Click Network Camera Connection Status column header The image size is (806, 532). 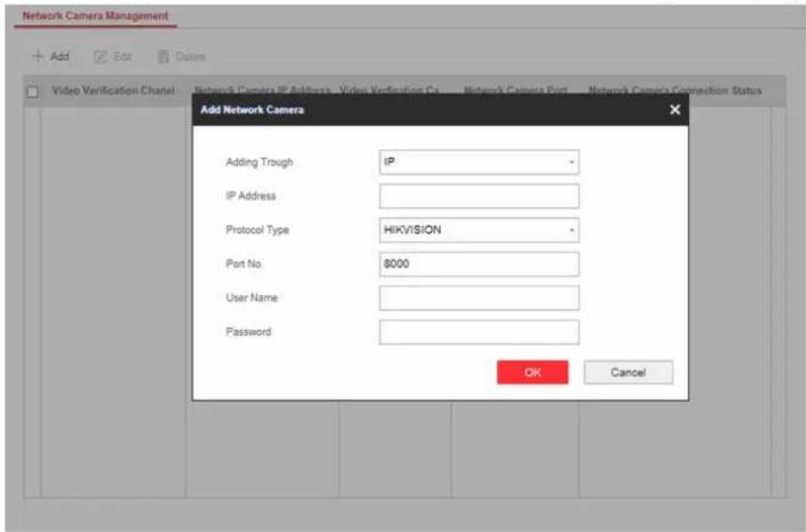tap(674, 91)
